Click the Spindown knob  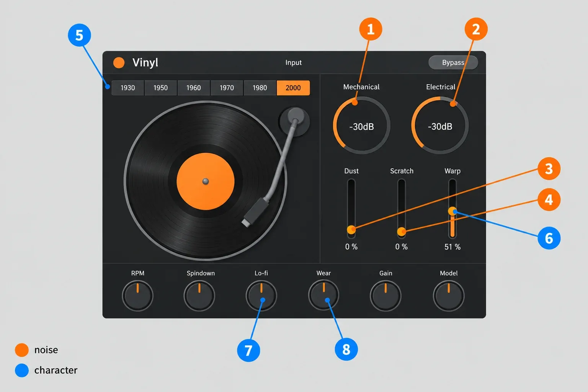coord(199,296)
